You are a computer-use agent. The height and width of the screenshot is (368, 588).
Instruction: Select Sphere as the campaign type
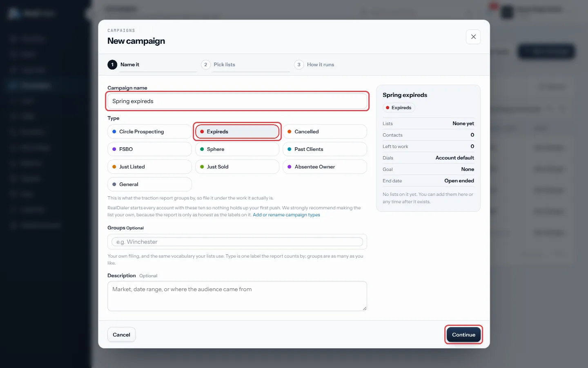pos(237,149)
